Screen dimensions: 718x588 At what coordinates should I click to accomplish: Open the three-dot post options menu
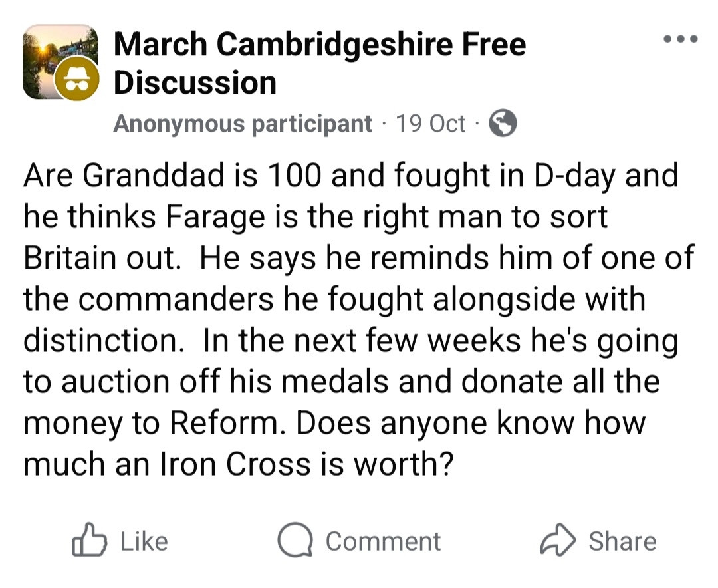tap(681, 39)
